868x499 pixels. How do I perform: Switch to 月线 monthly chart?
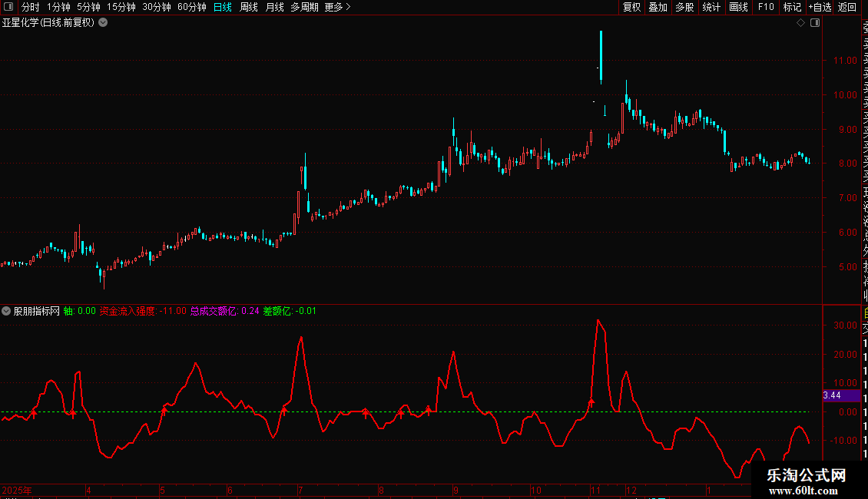click(x=274, y=7)
